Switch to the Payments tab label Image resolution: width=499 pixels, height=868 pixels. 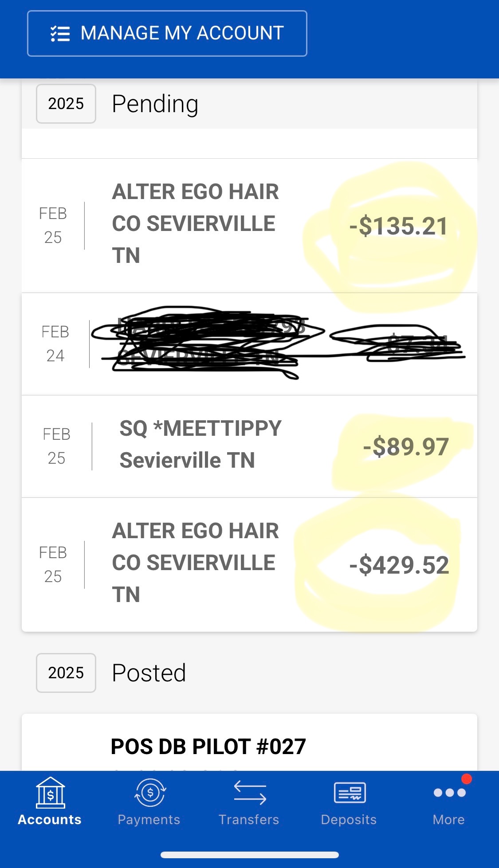pos(149,820)
